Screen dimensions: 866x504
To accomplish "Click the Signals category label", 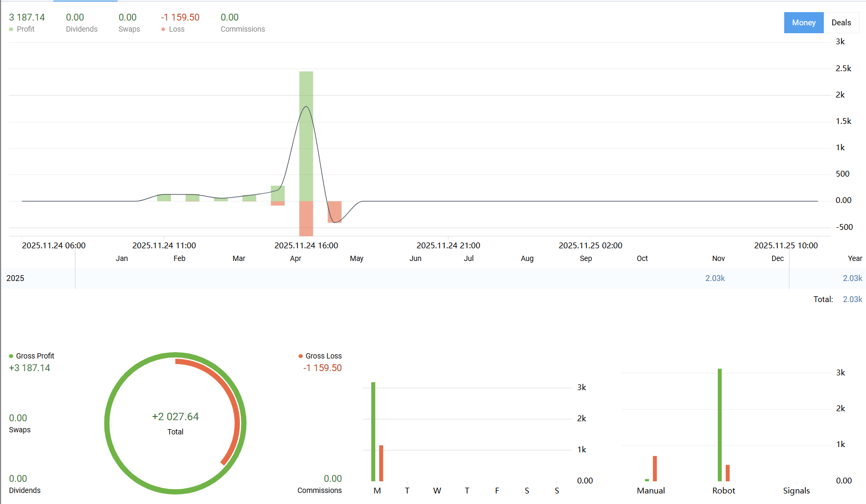I will click(796, 491).
